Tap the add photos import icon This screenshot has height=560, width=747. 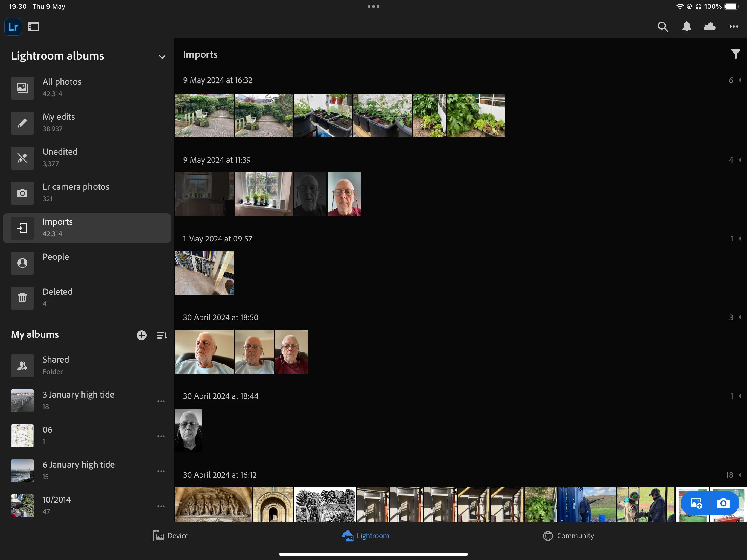pos(696,504)
